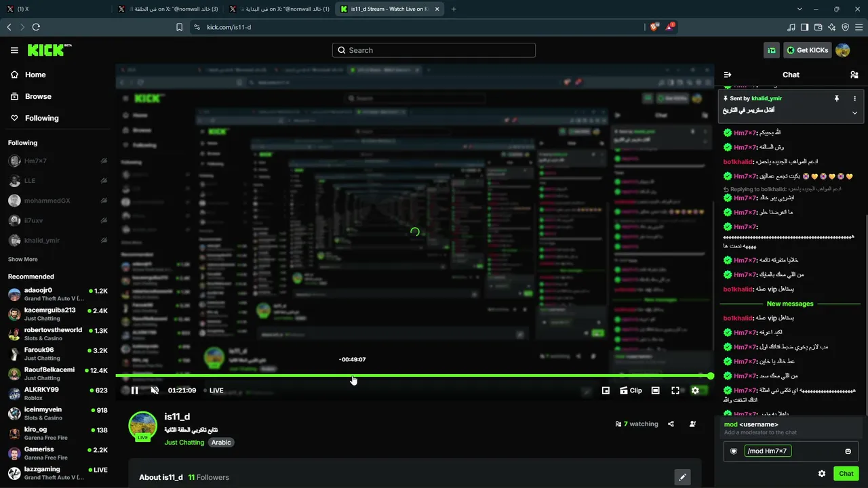Bookmark this page in the address bar

(179, 27)
